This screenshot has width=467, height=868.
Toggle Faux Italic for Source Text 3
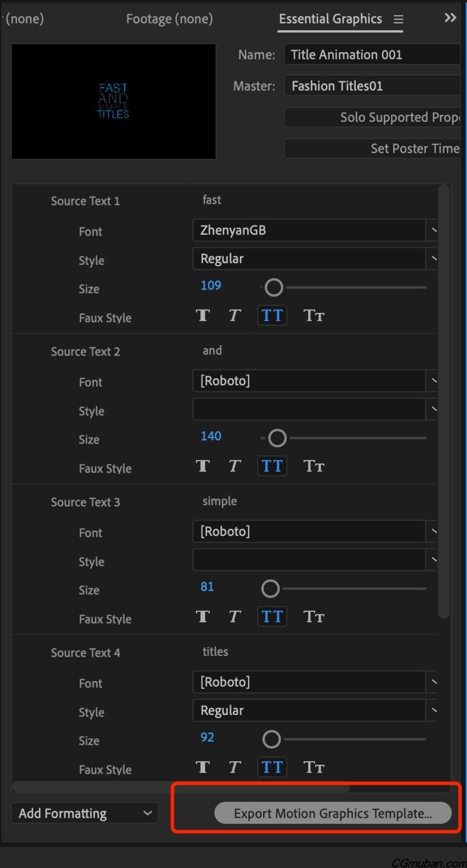pyautogui.click(x=235, y=617)
